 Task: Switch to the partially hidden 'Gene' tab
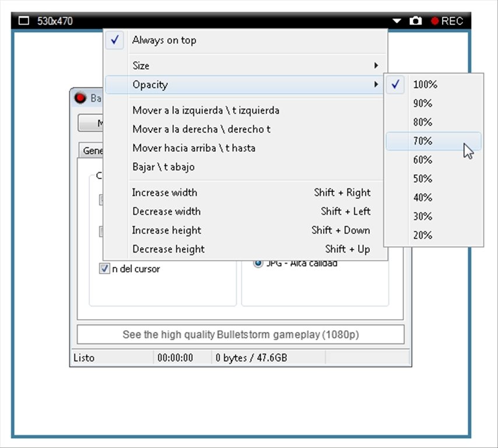[92, 150]
